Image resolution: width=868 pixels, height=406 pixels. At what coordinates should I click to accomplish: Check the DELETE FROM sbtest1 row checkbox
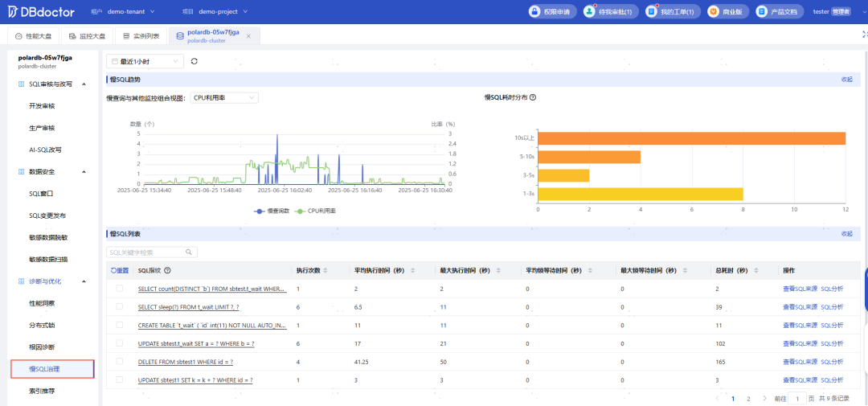pyautogui.click(x=120, y=362)
